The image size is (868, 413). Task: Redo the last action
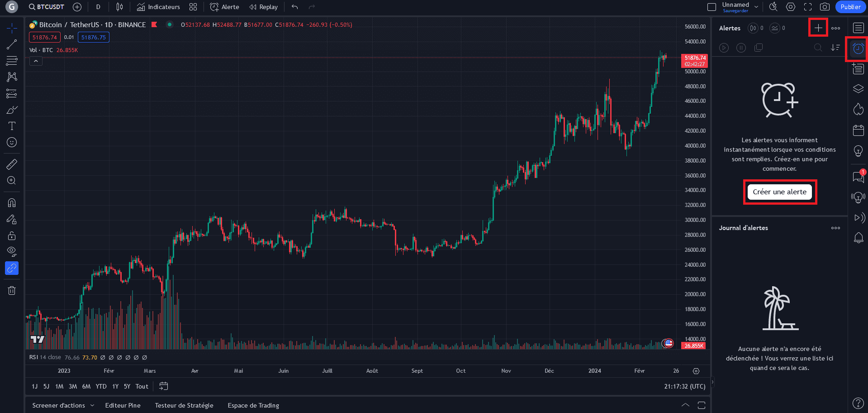(x=312, y=7)
